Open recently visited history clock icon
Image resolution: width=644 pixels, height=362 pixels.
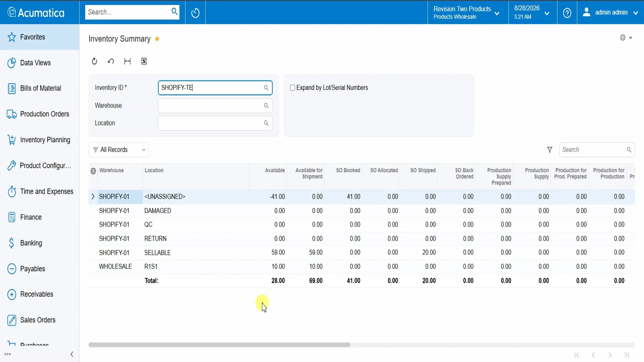[195, 13]
